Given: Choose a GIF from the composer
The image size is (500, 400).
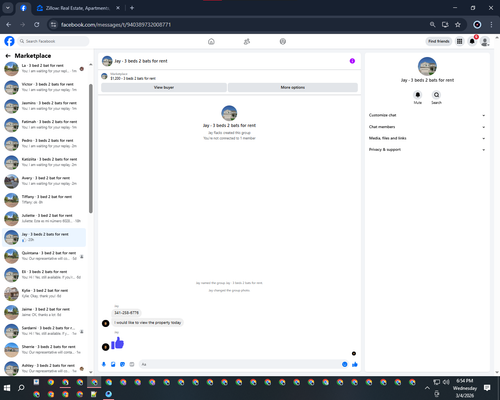Looking at the screenshot, I should pos(132,364).
